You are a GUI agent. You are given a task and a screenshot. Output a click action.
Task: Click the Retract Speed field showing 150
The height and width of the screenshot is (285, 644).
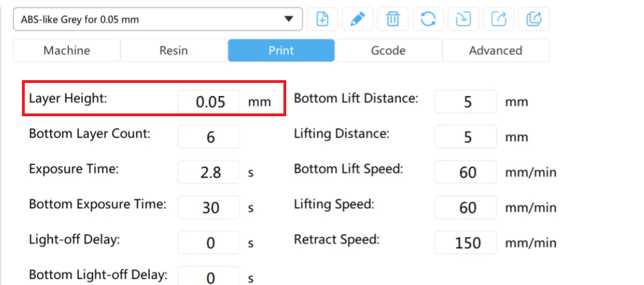click(466, 243)
